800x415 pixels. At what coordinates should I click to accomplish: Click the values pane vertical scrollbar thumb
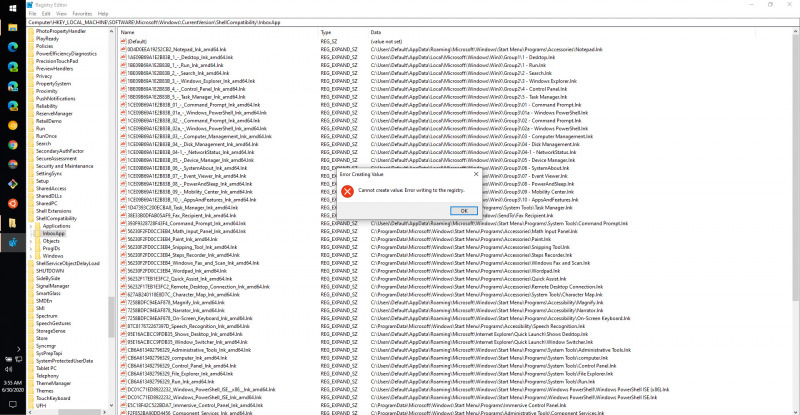tap(796, 167)
